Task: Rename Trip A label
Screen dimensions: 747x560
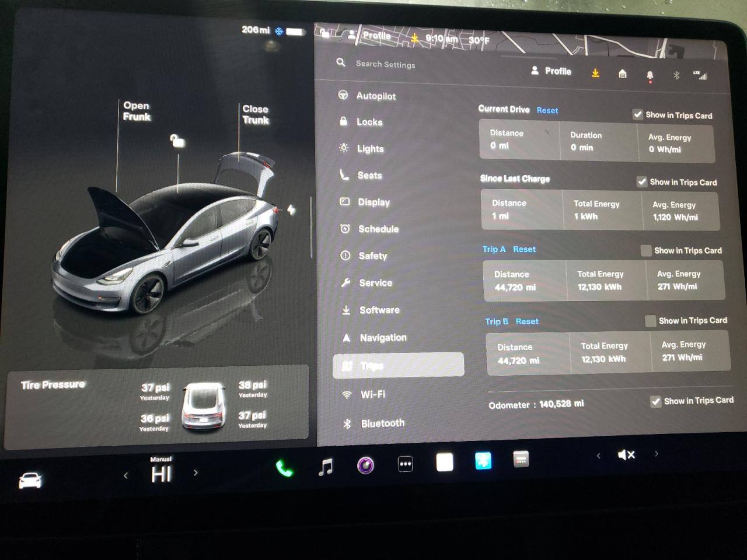Action: pos(494,249)
